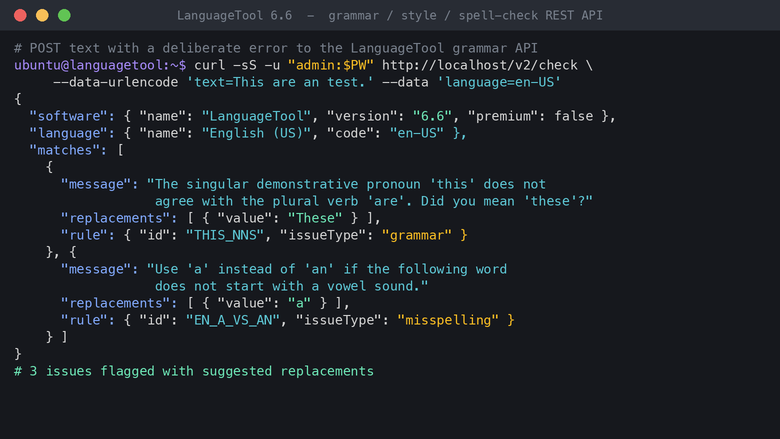Click the yellow minimize window button
Image resolution: width=780 pixels, height=439 pixels.
pos(42,15)
